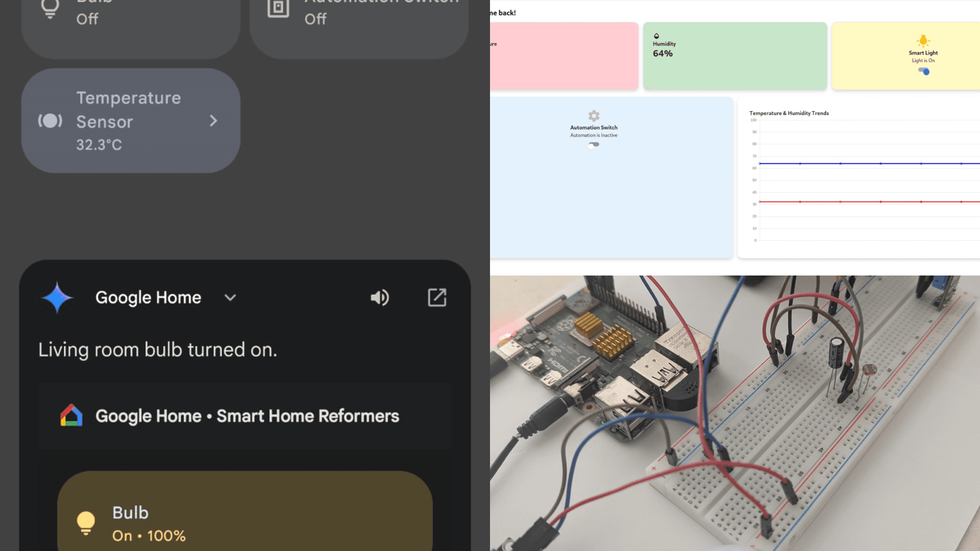This screenshot has height=551, width=980.
Task: Select the Humidity 64% card
Action: click(735, 56)
